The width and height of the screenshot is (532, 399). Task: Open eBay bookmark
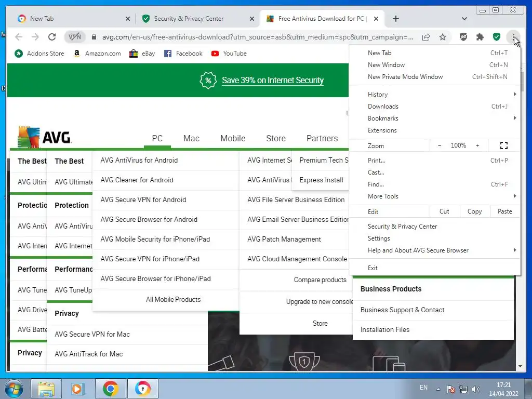click(142, 54)
